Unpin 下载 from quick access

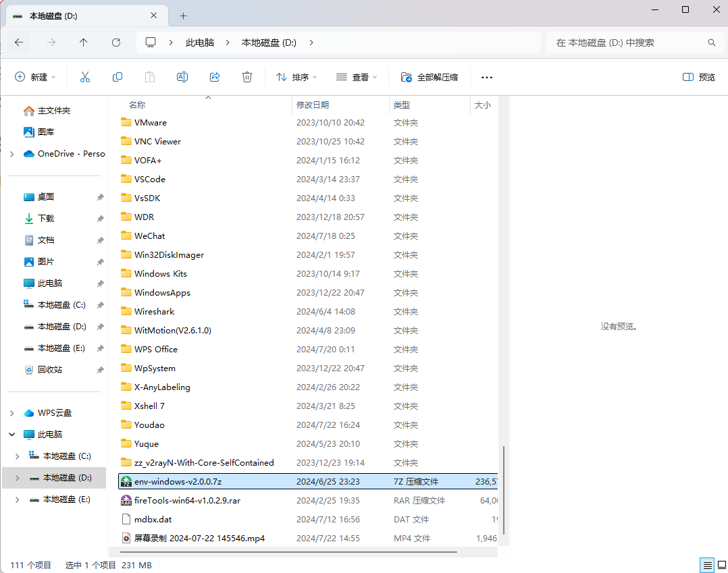click(100, 219)
